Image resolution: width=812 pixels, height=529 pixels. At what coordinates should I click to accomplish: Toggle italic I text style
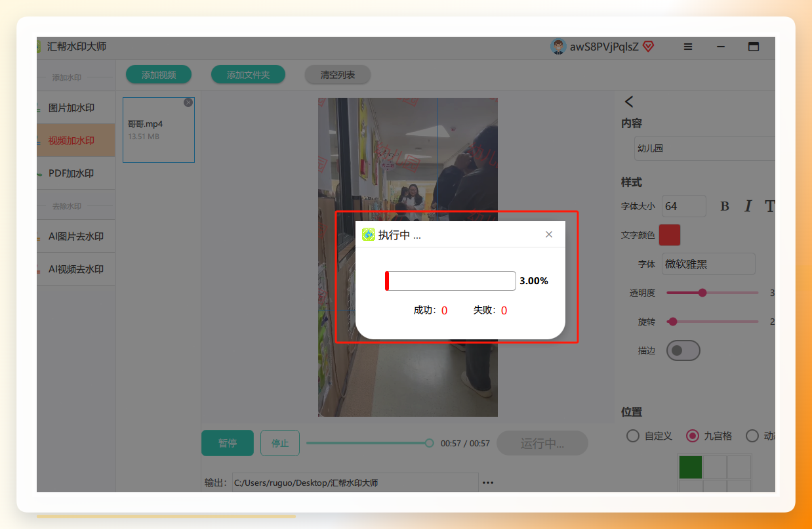tap(748, 206)
